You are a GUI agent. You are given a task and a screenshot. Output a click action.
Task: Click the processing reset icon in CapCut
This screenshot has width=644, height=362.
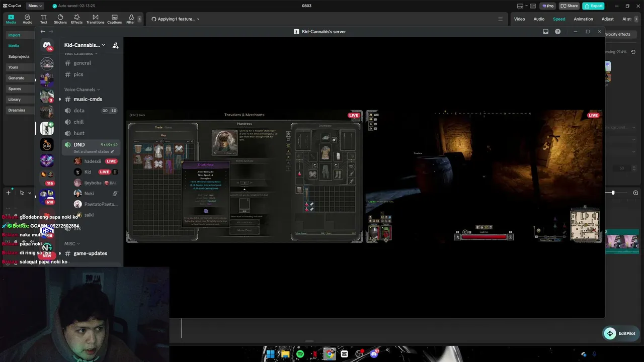tap(633, 52)
